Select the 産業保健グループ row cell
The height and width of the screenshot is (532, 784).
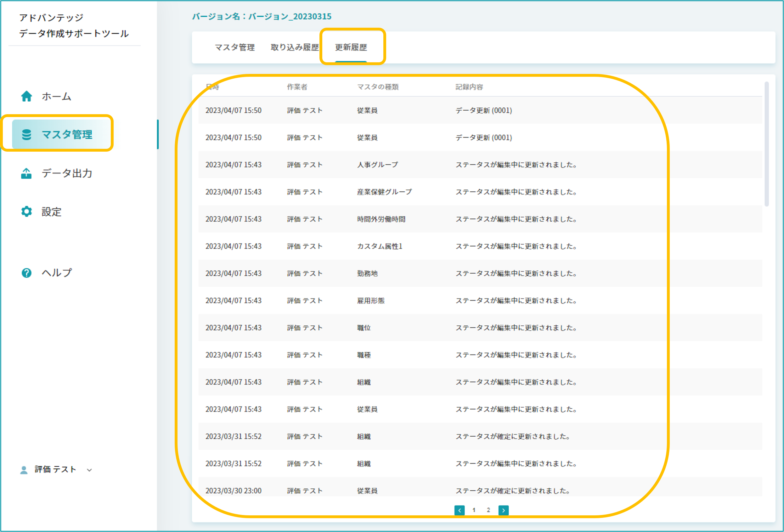[385, 192]
